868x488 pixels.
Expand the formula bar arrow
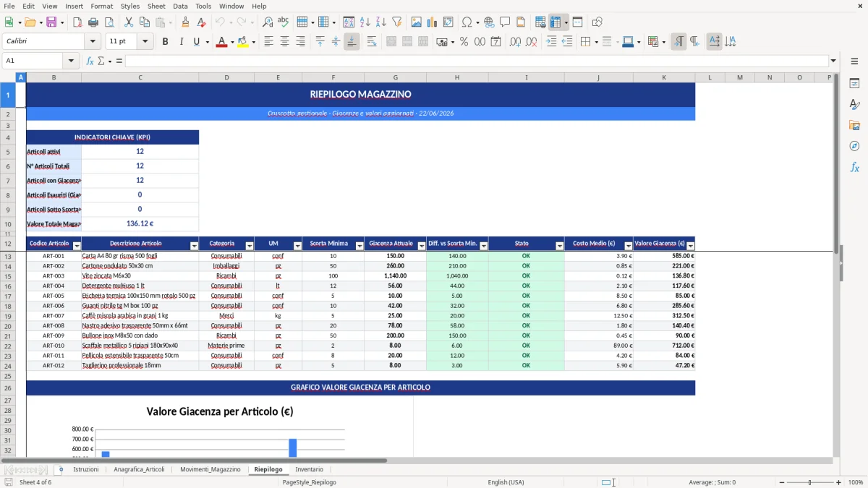tap(833, 61)
